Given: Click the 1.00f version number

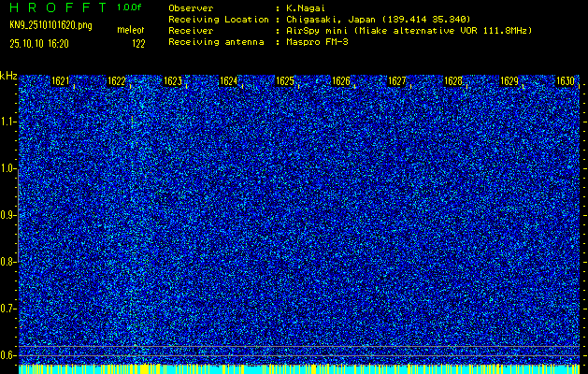Looking at the screenshot, I should (x=130, y=7).
